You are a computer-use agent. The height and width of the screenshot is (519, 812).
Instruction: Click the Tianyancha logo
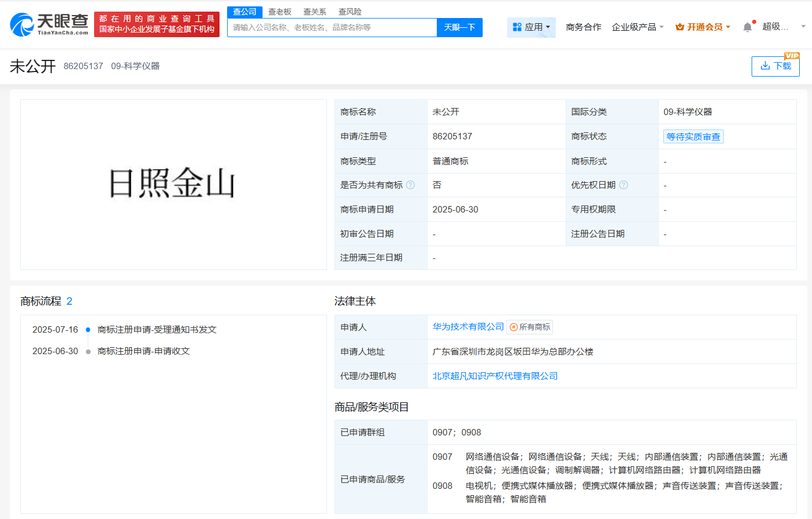tap(49, 24)
